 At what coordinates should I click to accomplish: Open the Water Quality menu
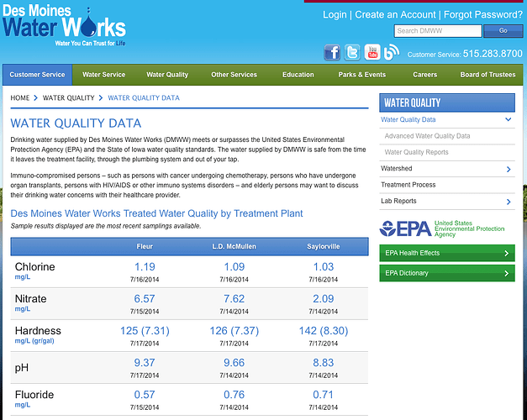(167, 75)
